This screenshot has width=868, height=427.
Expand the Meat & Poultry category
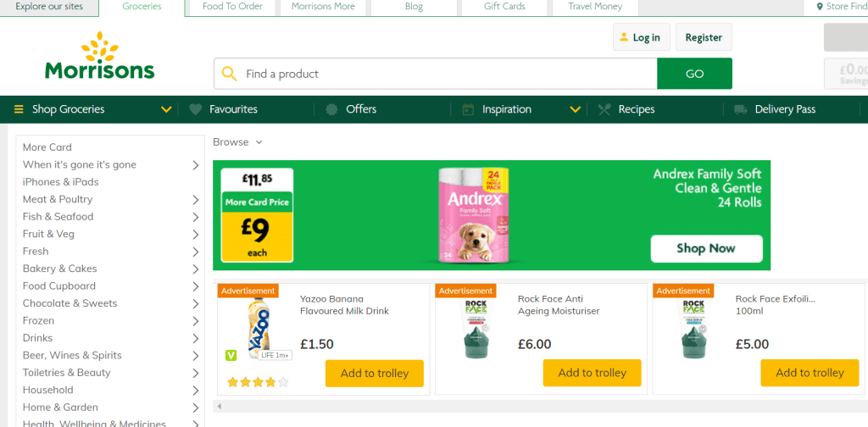point(196,200)
